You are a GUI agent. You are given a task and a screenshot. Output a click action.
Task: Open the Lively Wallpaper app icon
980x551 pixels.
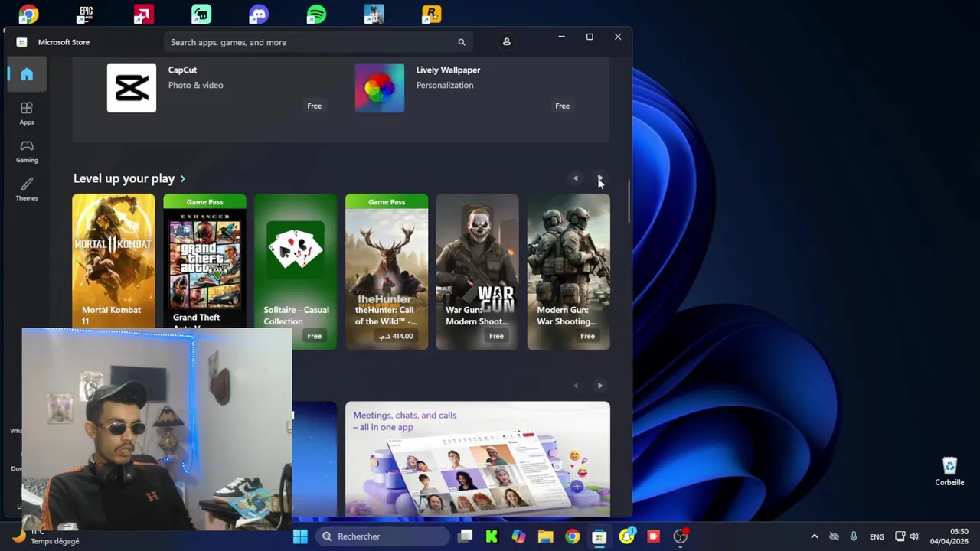tap(380, 88)
